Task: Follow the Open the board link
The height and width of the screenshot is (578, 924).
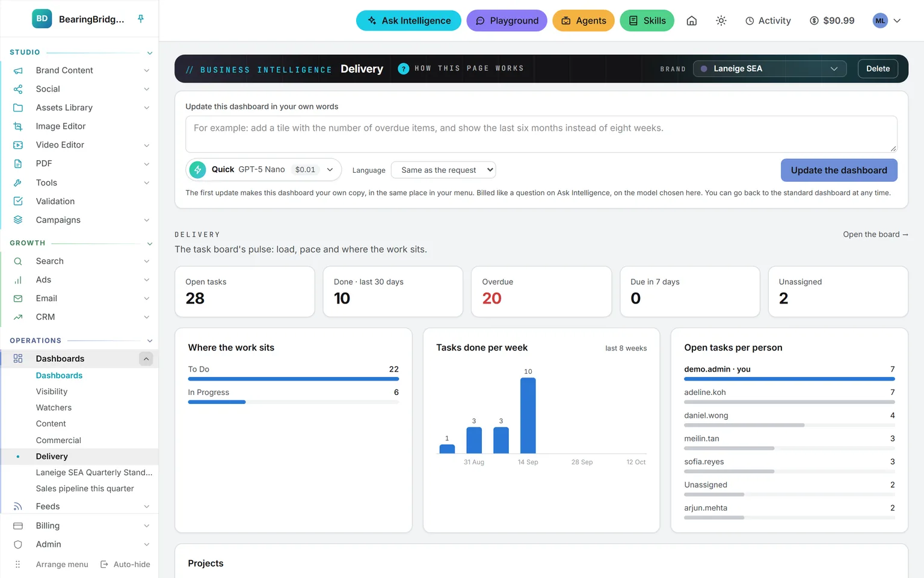Action: tap(875, 234)
